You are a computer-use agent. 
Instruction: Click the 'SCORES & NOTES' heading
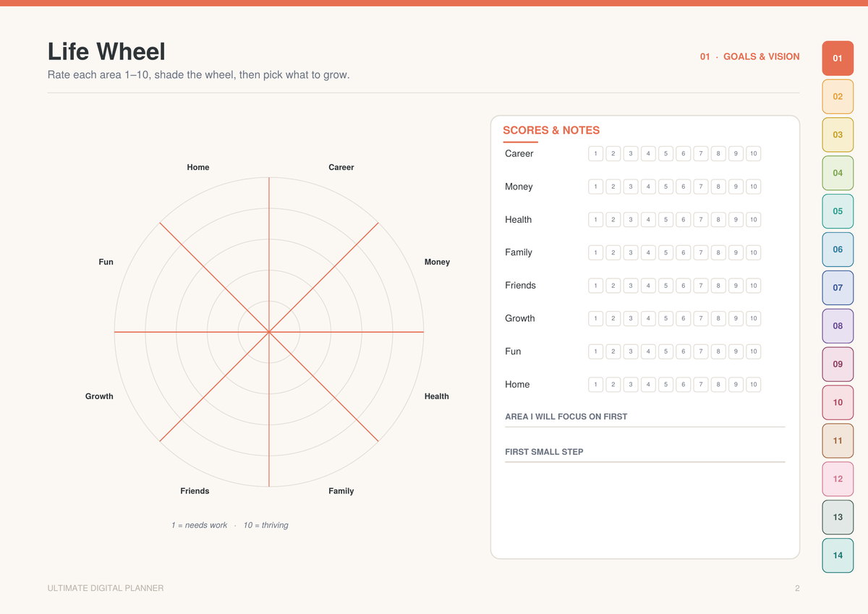[x=551, y=130]
